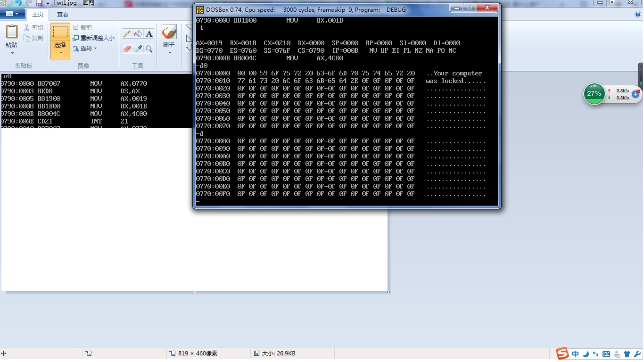Expand the 粘贴 dropdown arrow
644x362 pixels.
click(x=12, y=53)
